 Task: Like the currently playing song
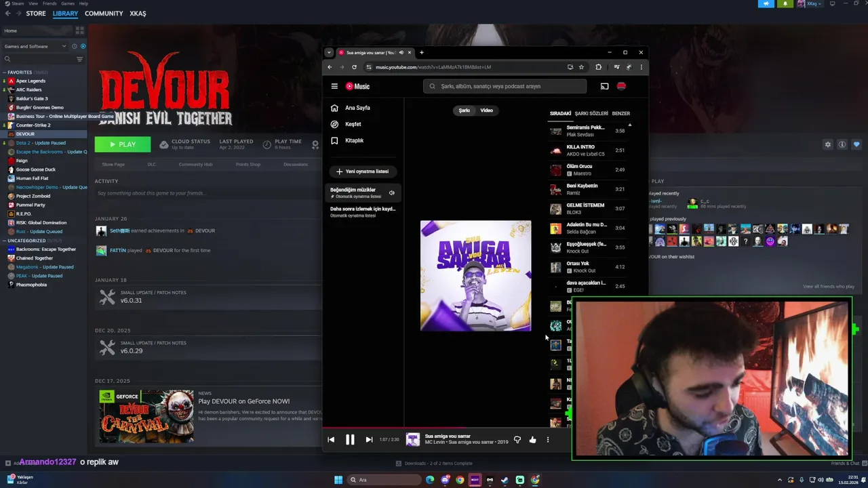tap(532, 440)
